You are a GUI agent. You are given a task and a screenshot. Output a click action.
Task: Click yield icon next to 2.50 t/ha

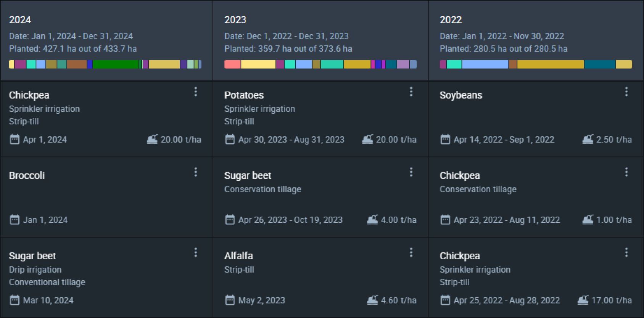click(x=588, y=140)
